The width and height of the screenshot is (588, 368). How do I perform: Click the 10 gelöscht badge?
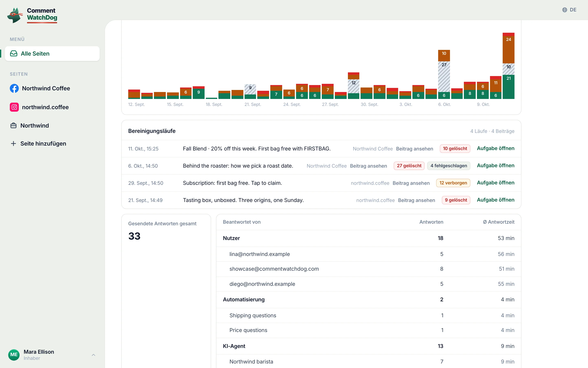point(455,148)
